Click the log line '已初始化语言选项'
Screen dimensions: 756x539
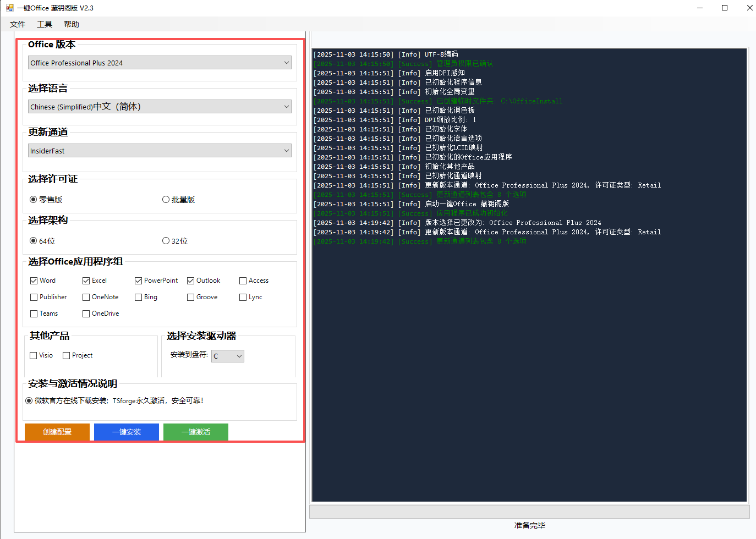click(398, 139)
